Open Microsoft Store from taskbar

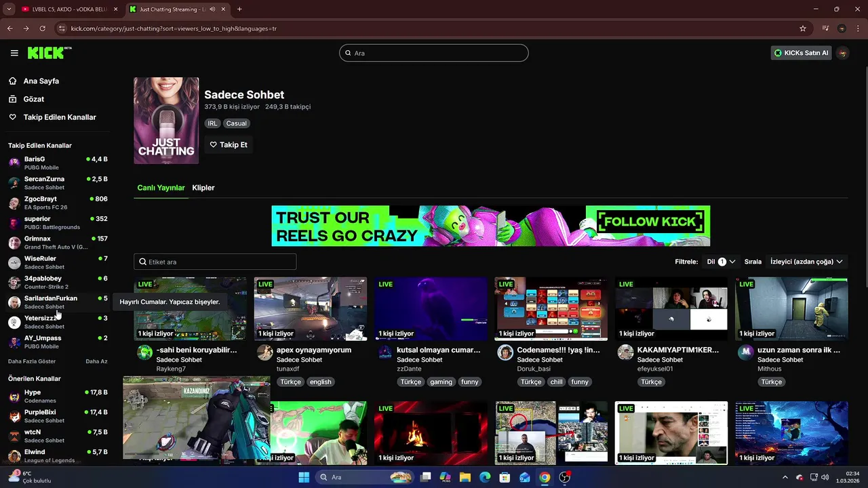point(505,477)
